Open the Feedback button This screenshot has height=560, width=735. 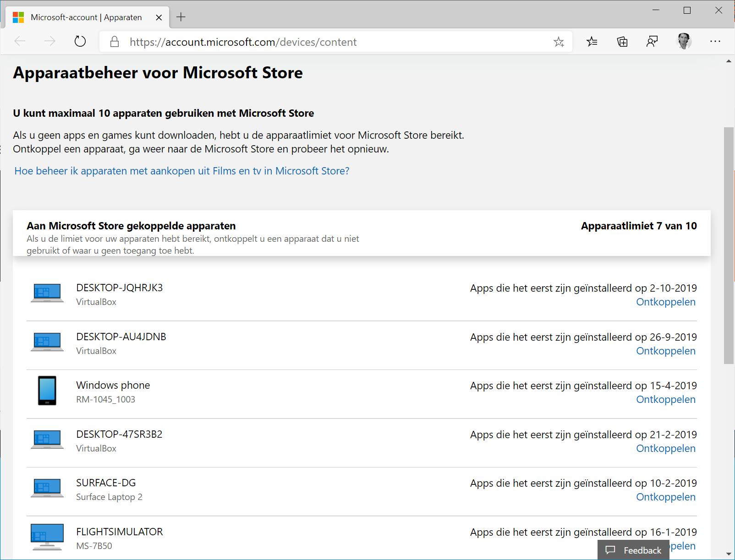point(633,550)
